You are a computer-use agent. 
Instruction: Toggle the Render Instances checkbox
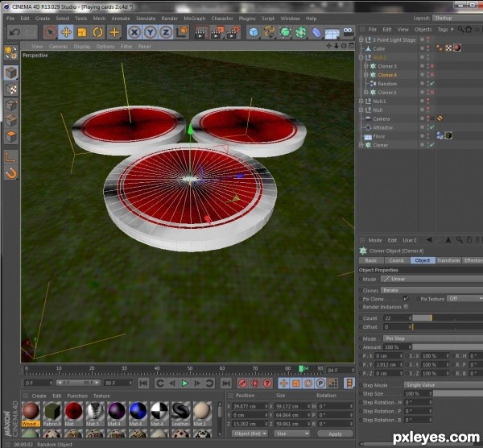406,306
